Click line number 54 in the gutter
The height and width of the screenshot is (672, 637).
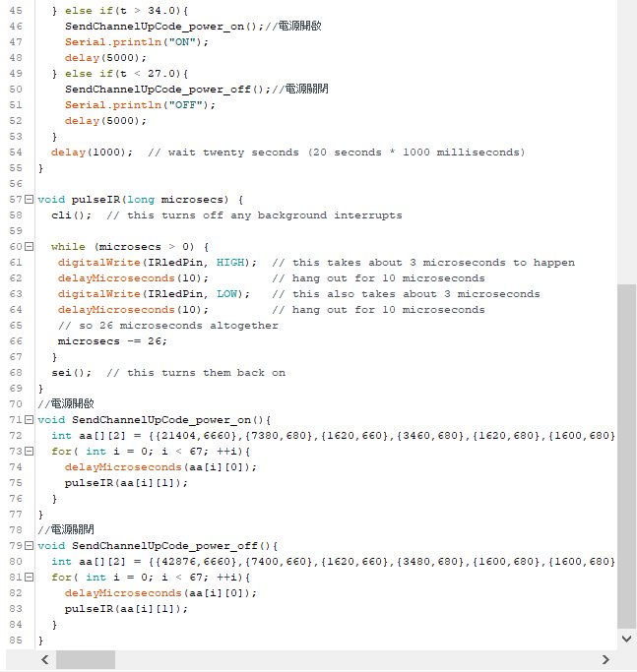15,153
